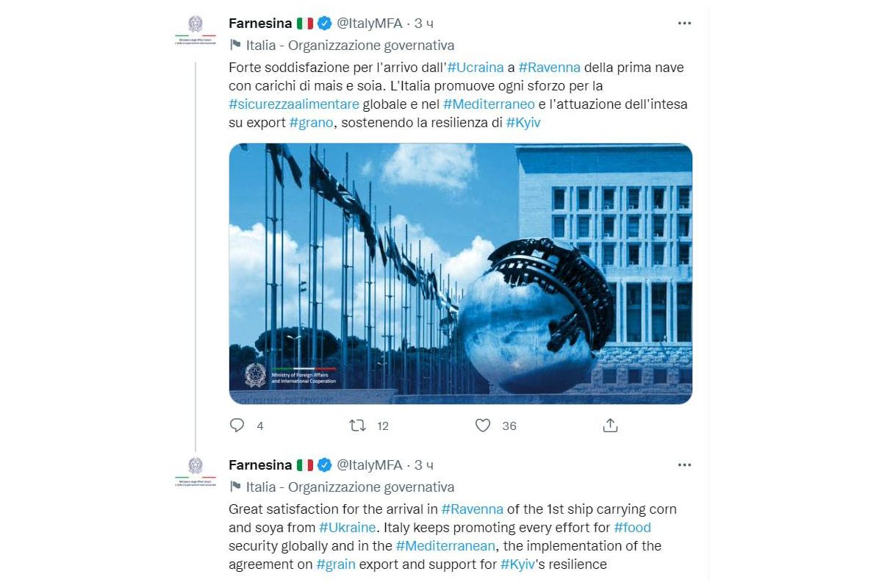Retweet the Italian post with 12 retweets
Viewport: 882px width, 588px height.
pyautogui.click(x=358, y=426)
